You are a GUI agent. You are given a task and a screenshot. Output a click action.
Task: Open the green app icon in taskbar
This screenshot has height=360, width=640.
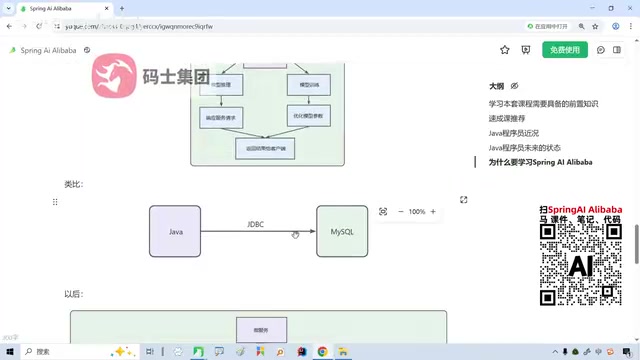[x=198, y=351]
